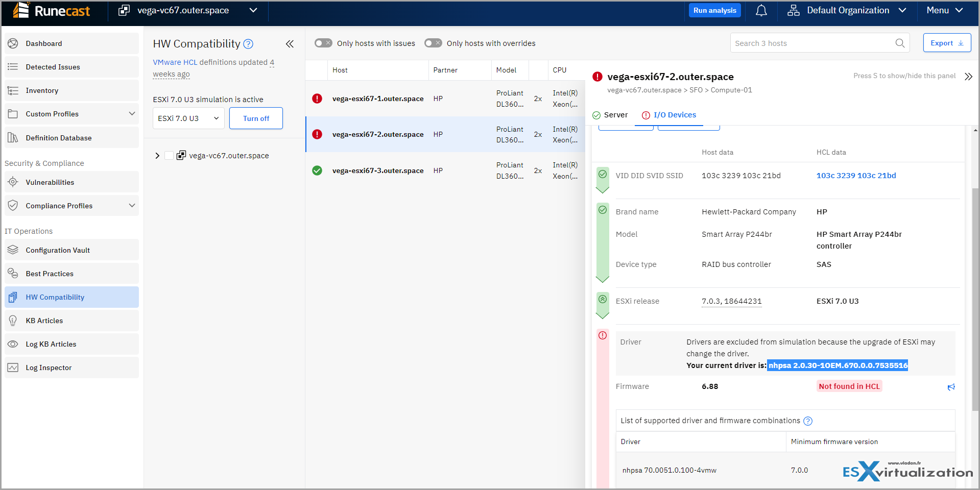Open Log Inspector
This screenshot has width=980, height=490.
71,367
